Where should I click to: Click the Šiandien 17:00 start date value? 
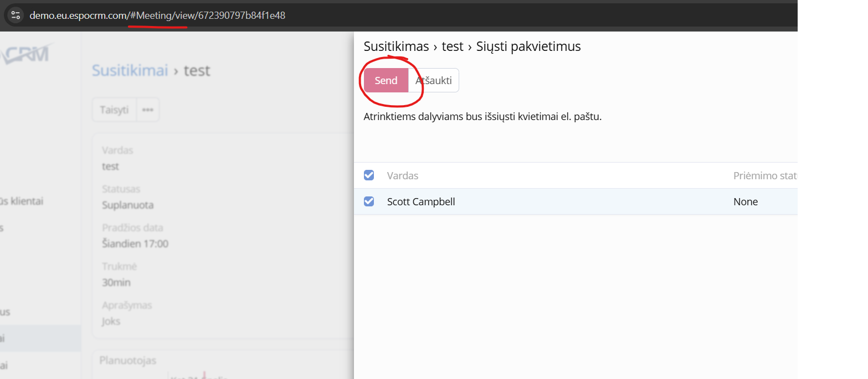click(135, 244)
